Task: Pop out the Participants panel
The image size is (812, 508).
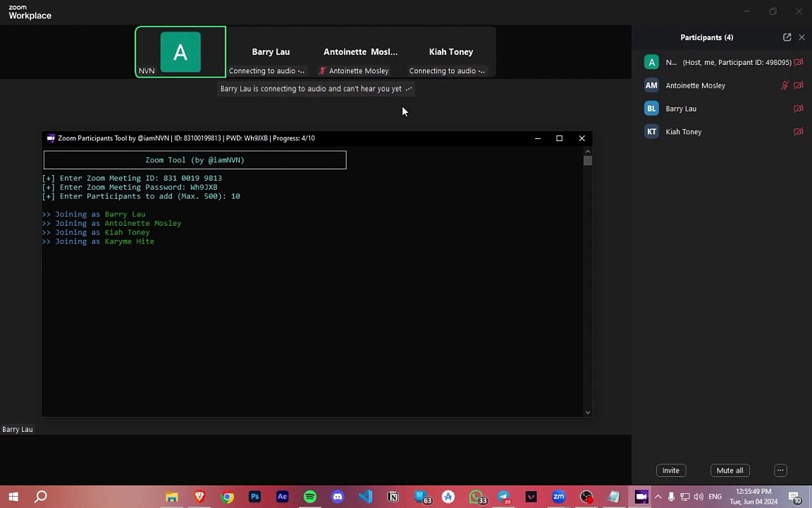Action: pos(787,37)
